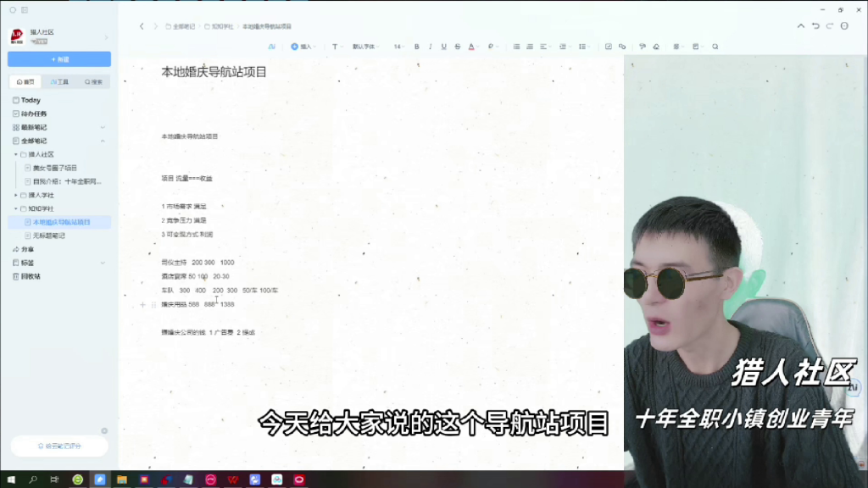868x488 pixels.
Task: Switch to the 搜索 tab
Action: pos(93,82)
